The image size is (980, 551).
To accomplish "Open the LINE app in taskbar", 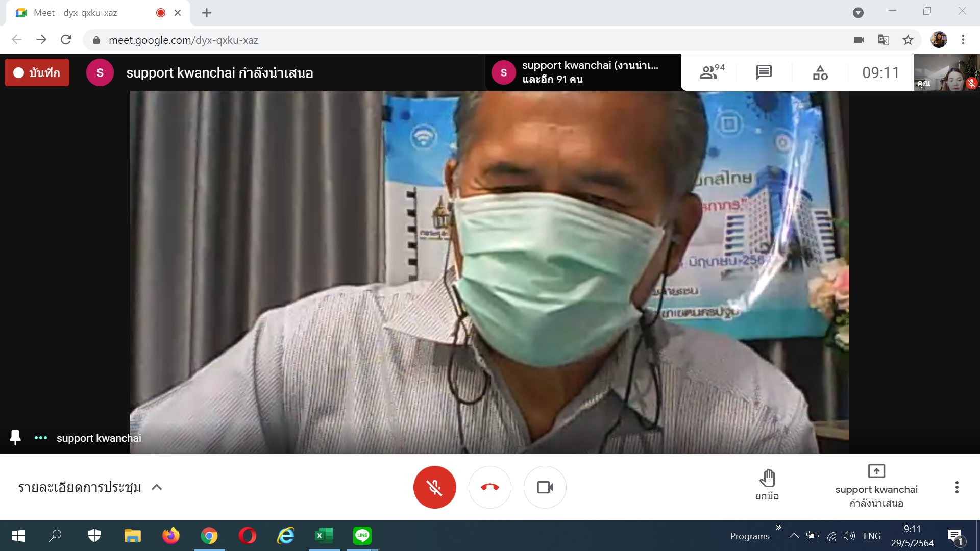I will coord(362,536).
